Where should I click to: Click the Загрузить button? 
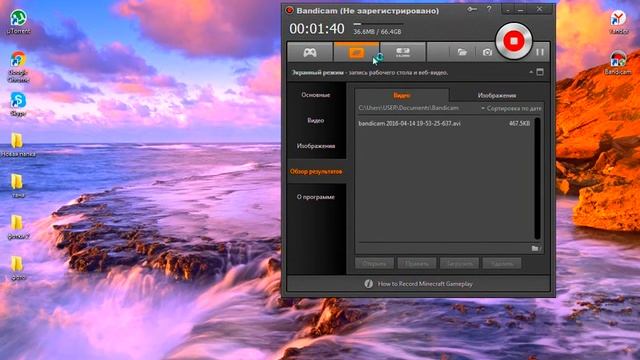(x=459, y=263)
